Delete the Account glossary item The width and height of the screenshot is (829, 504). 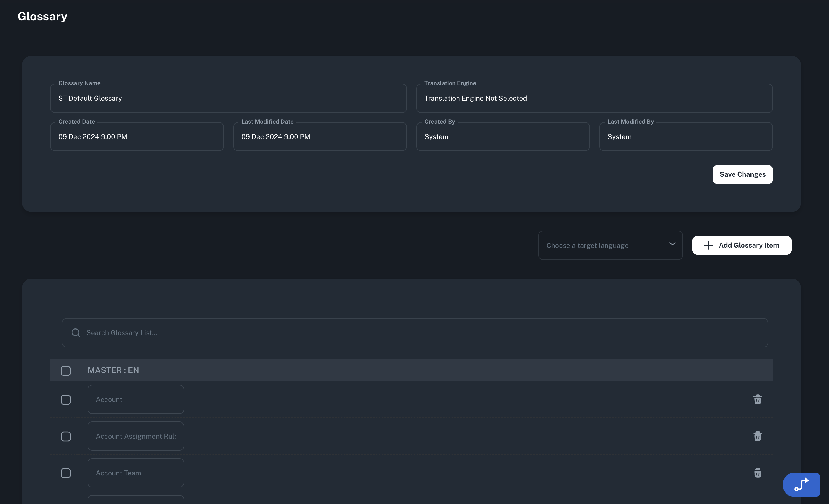(x=757, y=399)
